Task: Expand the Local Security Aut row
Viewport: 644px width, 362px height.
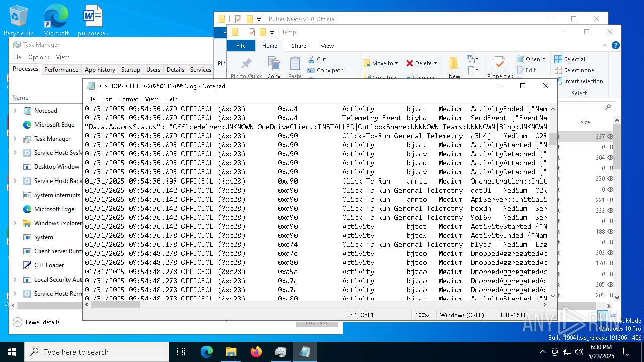Action: pyautogui.click(x=15, y=280)
